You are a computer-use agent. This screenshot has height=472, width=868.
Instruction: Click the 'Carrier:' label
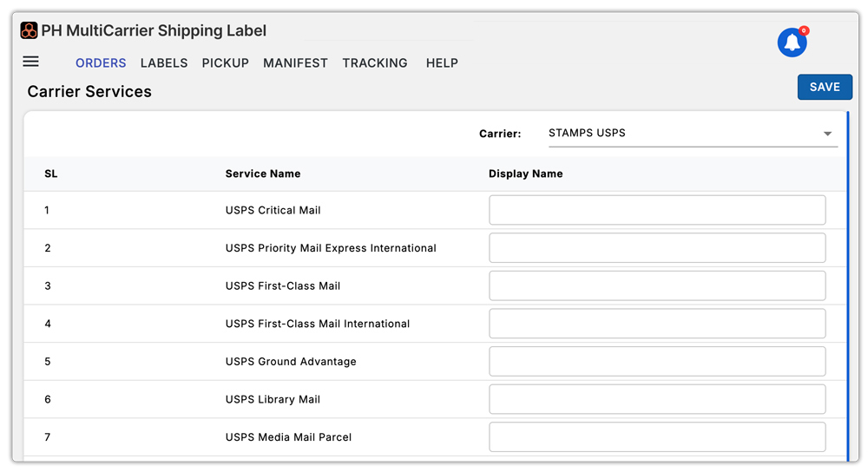click(500, 134)
